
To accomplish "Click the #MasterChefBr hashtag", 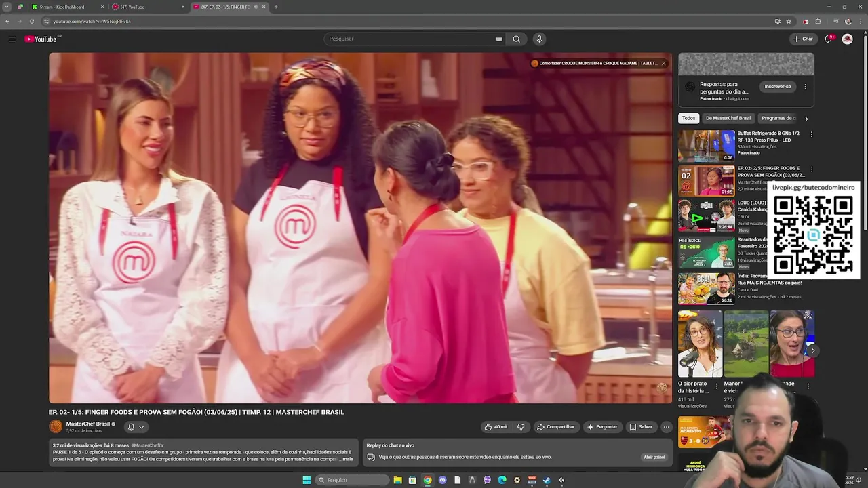I will click(147, 445).
